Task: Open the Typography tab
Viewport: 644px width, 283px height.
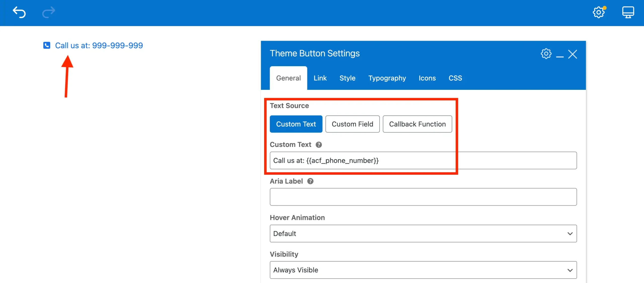Action: click(387, 78)
